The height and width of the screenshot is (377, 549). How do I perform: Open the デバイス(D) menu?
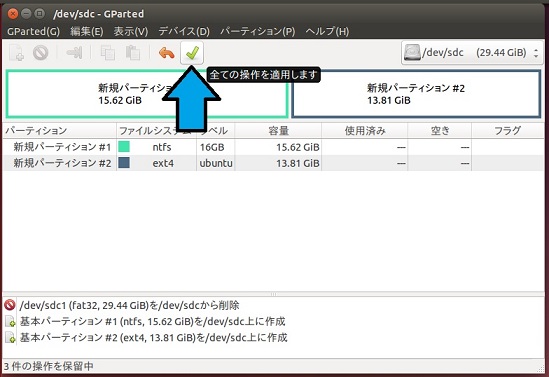(184, 32)
